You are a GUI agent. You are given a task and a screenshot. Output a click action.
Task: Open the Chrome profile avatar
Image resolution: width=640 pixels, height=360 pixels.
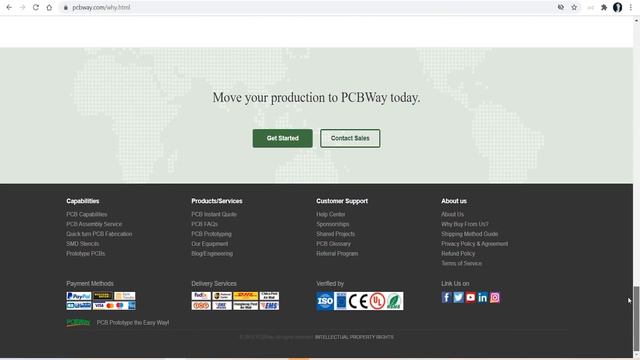618,7
